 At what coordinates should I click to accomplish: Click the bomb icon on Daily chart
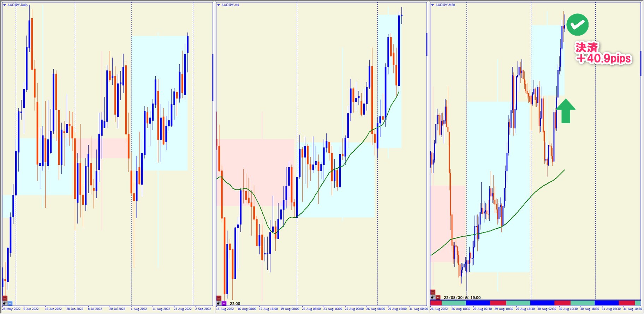tap(5, 303)
